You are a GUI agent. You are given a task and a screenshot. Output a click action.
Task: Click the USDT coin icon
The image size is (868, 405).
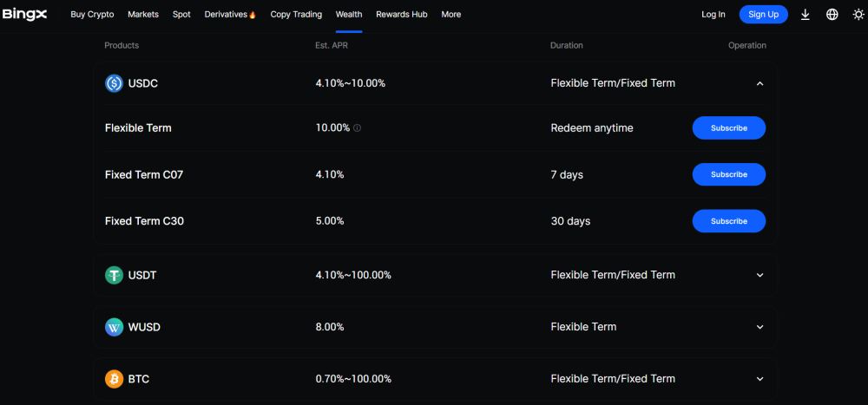click(x=114, y=275)
